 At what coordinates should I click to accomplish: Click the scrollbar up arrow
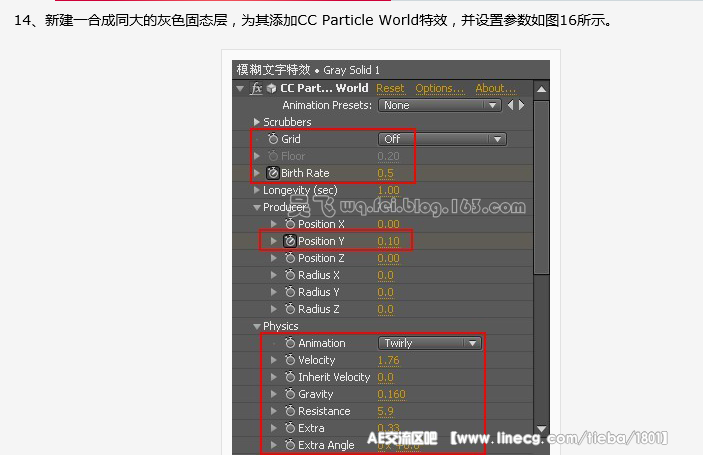tap(542, 89)
